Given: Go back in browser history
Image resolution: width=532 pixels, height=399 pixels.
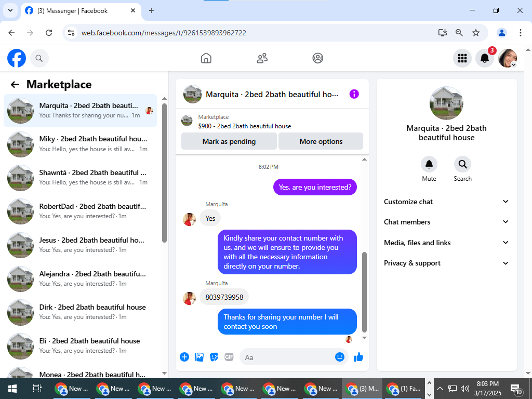Looking at the screenshot, I should coord(11,33).
